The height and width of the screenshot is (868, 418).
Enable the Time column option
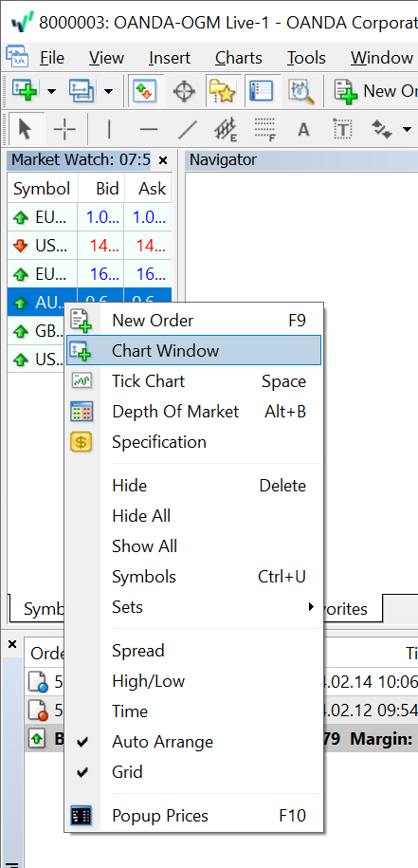click(193, 711)
